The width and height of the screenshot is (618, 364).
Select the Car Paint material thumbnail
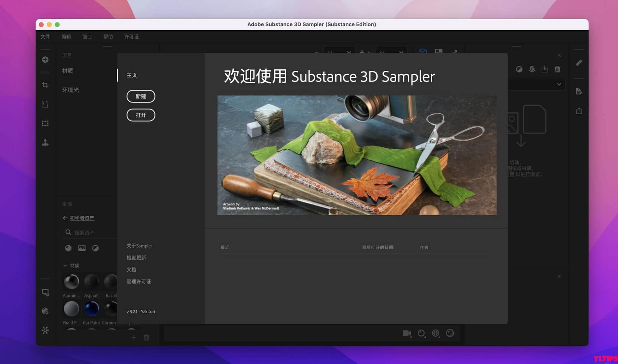pyautogui.click(x=91, y=308)
